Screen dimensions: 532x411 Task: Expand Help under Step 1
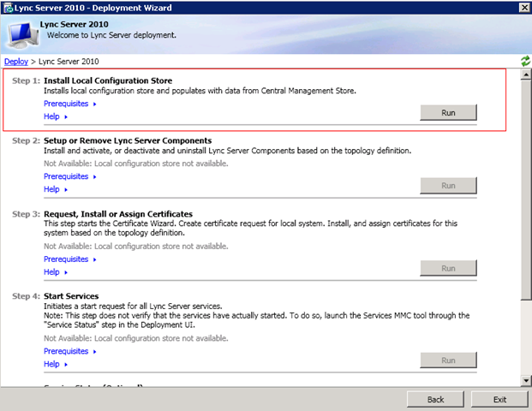56,116
